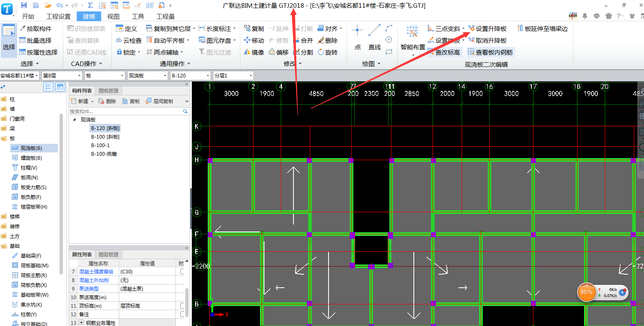644x326 pixels.
Task: Click 层间复制 copy between floors button
Action: click(160, 101)
